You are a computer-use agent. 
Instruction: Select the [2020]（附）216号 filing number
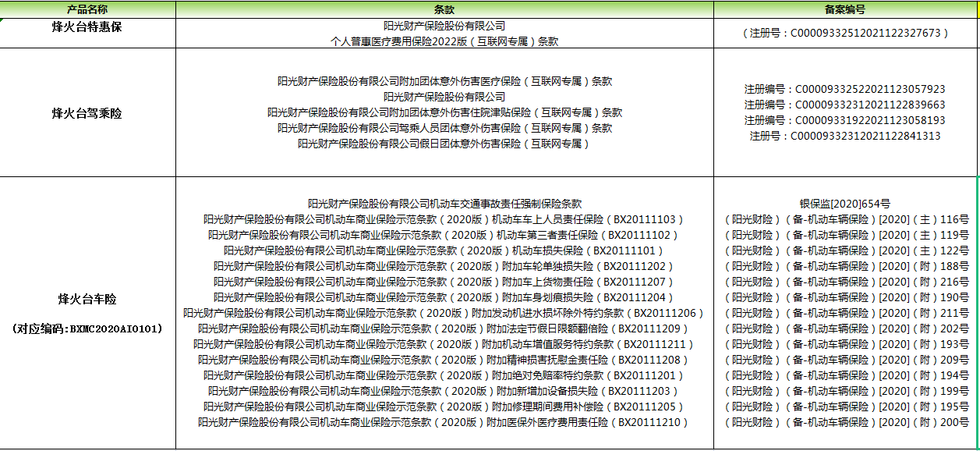[x=845, y=282]
